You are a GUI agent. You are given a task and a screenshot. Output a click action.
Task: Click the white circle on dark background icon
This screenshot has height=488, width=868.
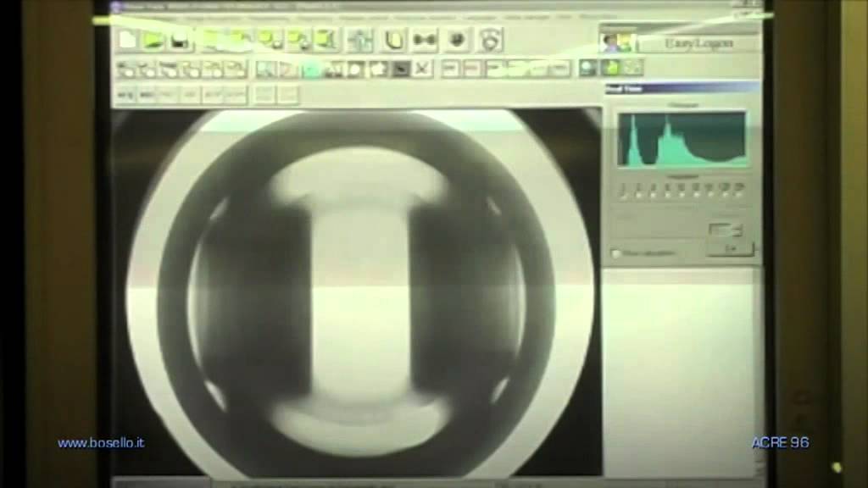[356, 69]
